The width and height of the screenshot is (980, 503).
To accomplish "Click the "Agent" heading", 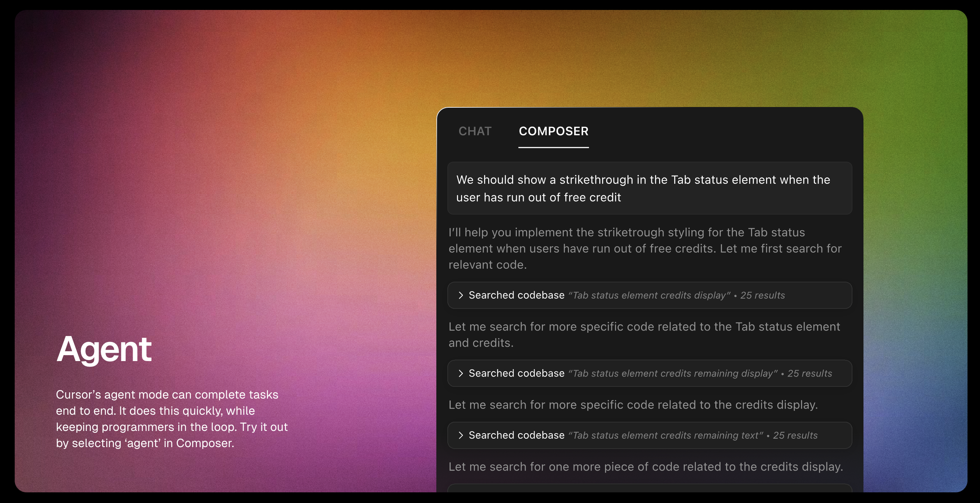I will point(104,349).
